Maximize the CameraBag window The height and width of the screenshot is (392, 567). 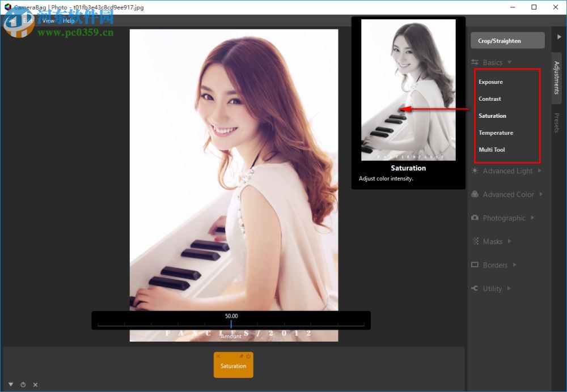(534, 7)
